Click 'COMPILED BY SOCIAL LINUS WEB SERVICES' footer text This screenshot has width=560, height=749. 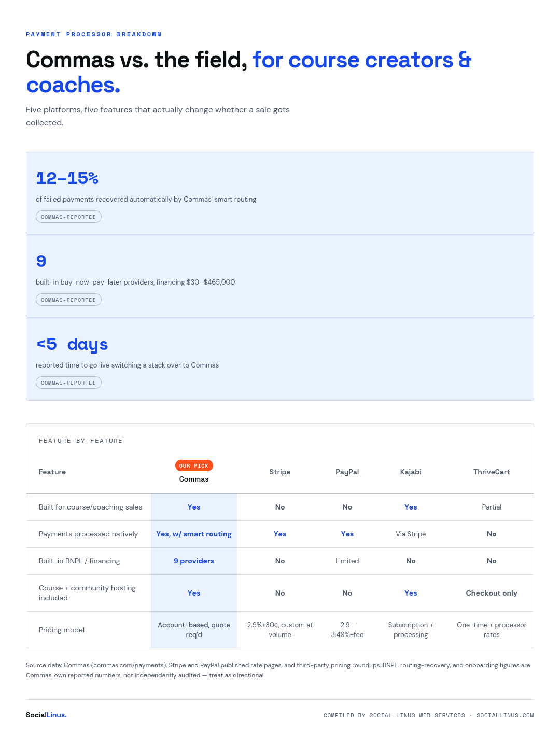(394, 715)
